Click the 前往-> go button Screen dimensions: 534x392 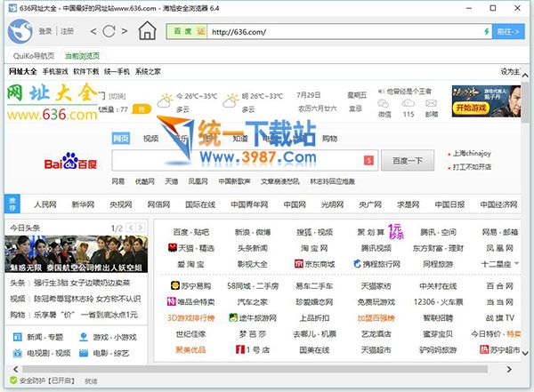click(x=508, y=32)
